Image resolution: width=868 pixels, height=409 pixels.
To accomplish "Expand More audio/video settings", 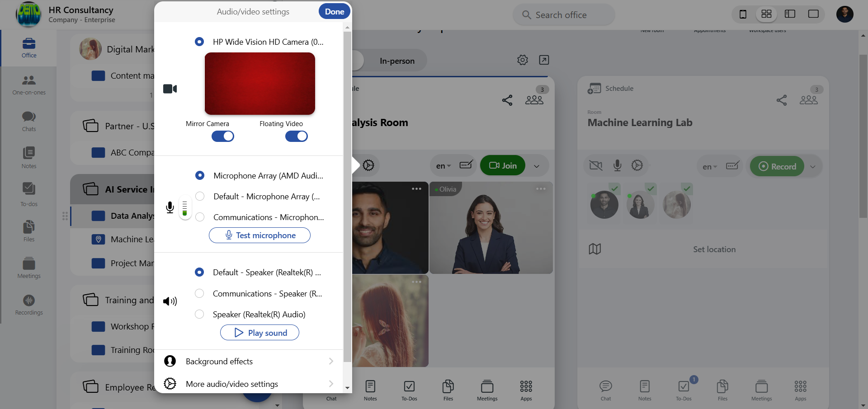I will point(249,384).
